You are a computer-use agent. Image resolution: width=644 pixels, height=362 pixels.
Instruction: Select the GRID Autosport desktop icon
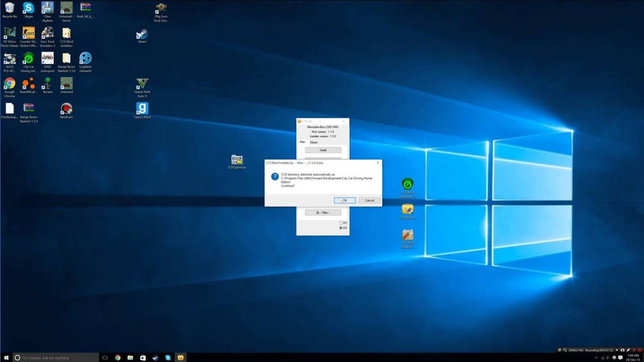point(47,62)
